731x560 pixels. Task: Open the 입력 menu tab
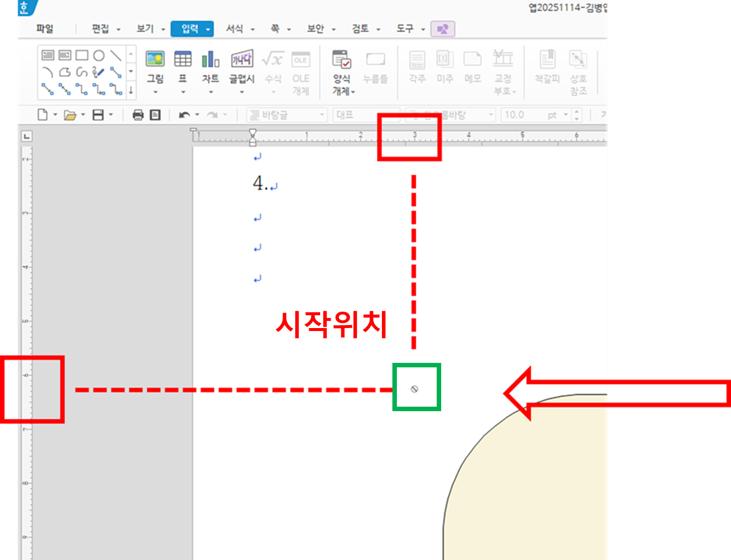click(x=192, y=29)
